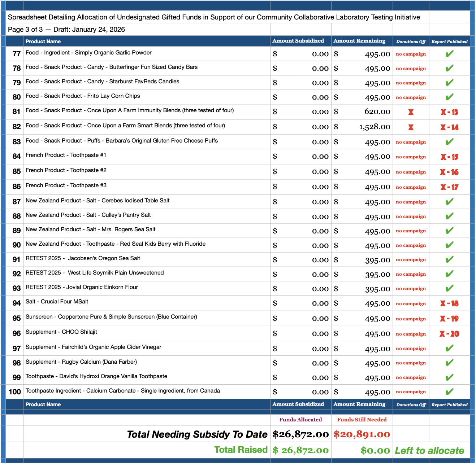Click the 'Left to allocate' green label
The width and height of the screenshot is (476, 464).
tap(429, 451)
